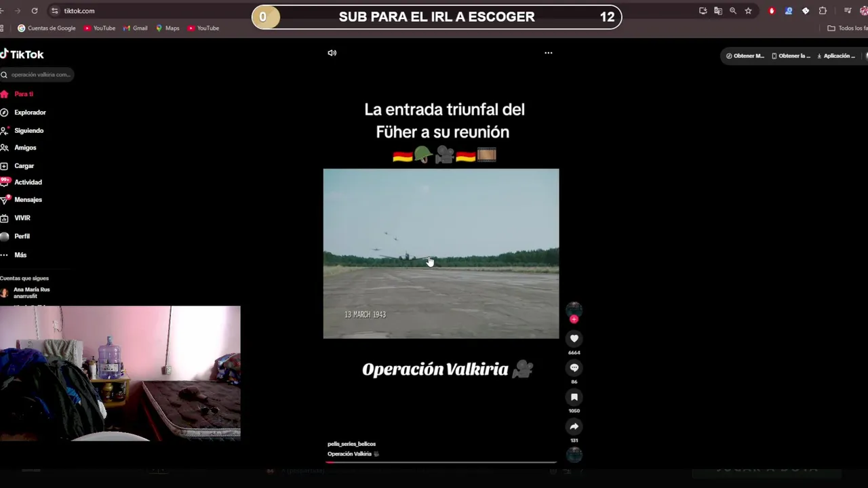Translate this page icon
Screen dimensions: 868x488
[x=718, y=11]
